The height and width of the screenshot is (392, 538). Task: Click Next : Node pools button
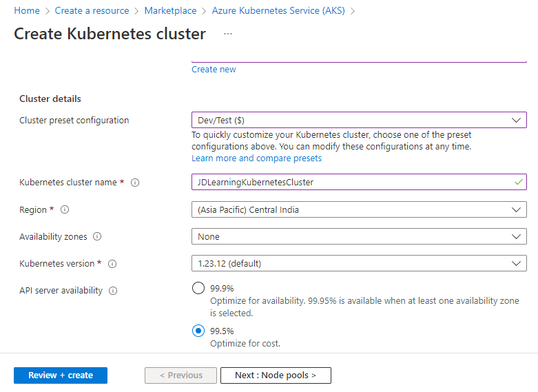point(276,375)
